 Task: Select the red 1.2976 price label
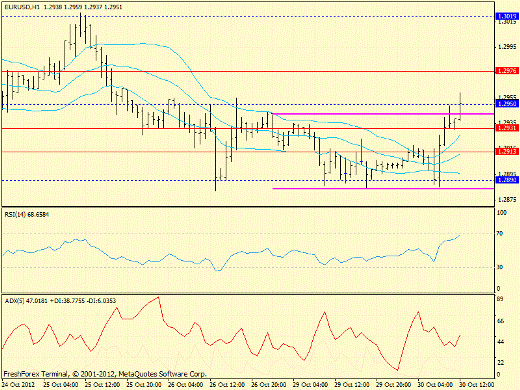point(508,71)
